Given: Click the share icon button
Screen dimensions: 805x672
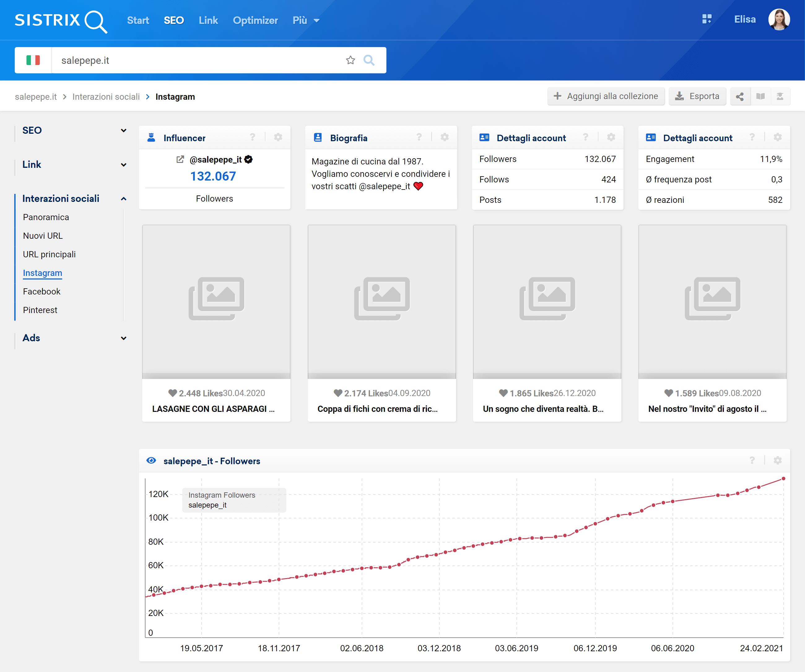Looking at the screenshot, I should (x=740, y=96).
